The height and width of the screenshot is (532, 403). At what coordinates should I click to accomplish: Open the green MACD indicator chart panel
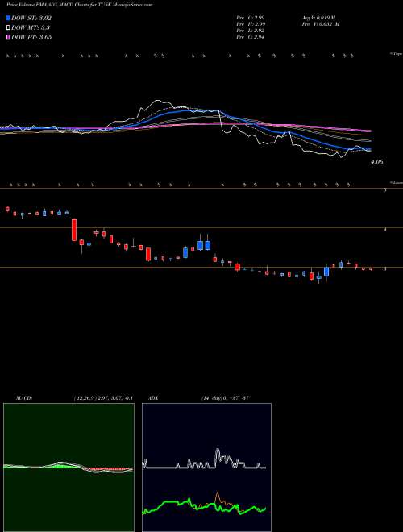[x=69, y=468]
